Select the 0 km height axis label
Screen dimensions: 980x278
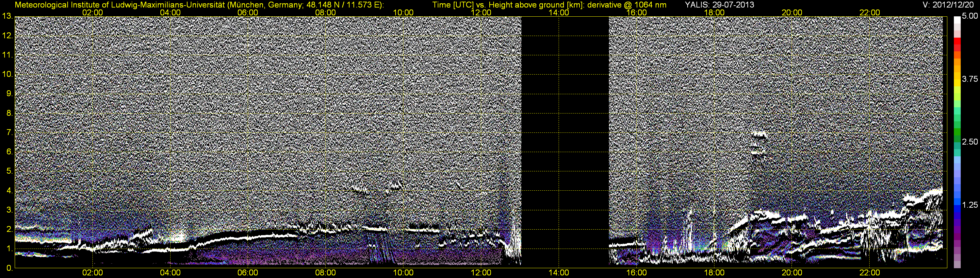click(x=9, y=268)
